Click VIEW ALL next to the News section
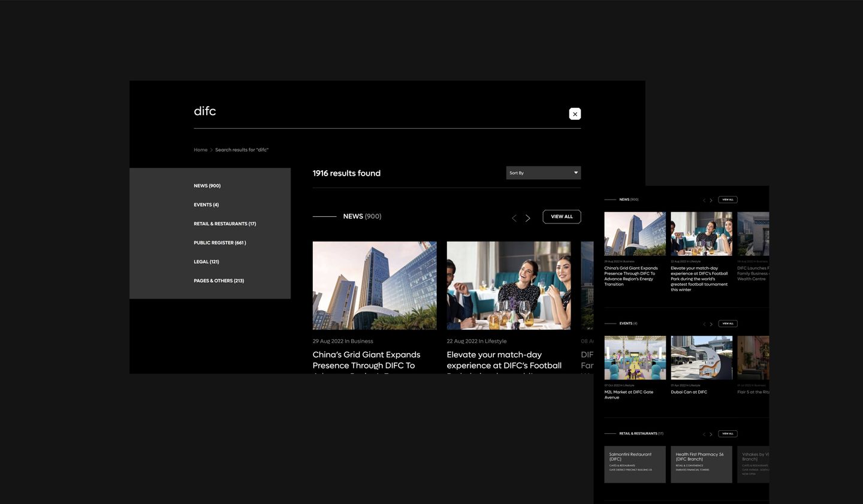The width and height of the screenshot is (863, 504). point(562,216)
